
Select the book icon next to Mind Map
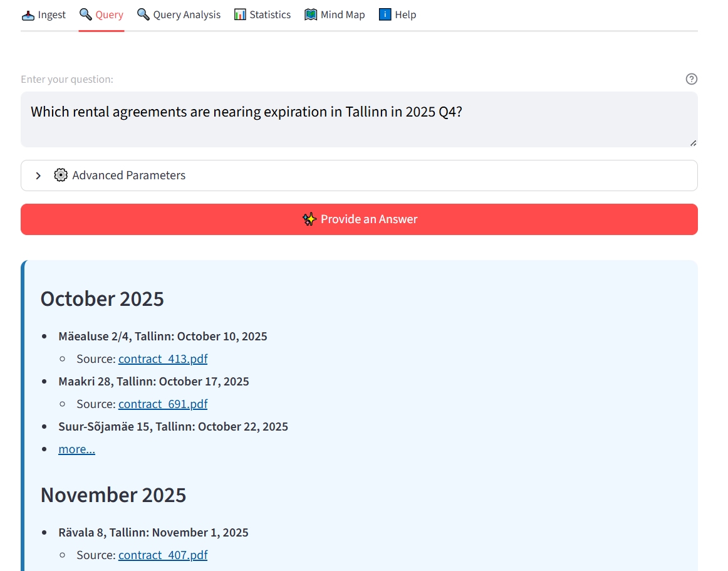pyautogui.click(x=311, y=14)
